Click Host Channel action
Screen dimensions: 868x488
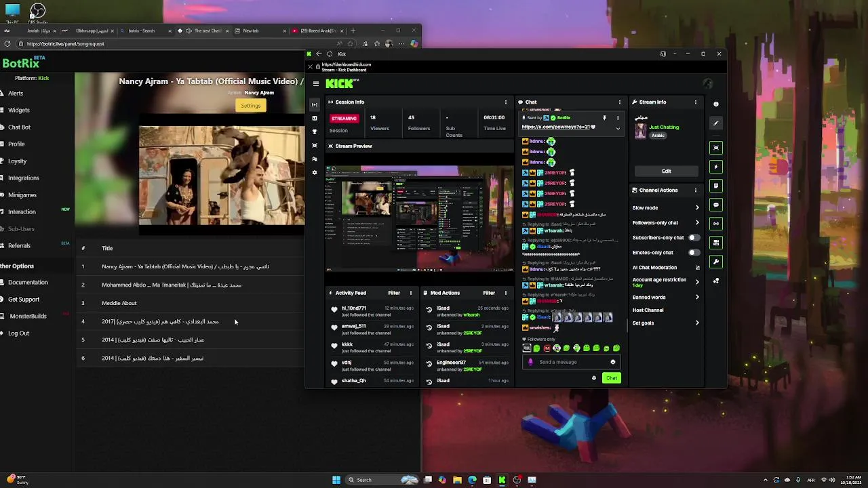(648, 310)
